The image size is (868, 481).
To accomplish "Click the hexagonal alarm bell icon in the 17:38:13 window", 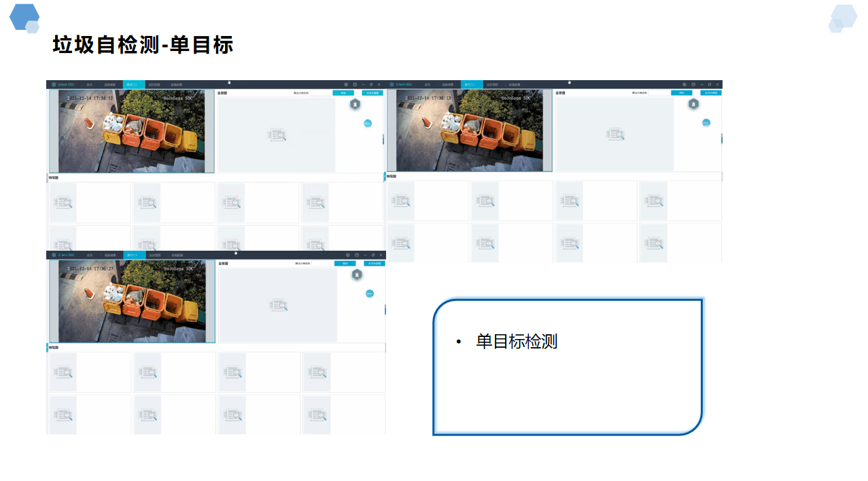I will 693,104.
